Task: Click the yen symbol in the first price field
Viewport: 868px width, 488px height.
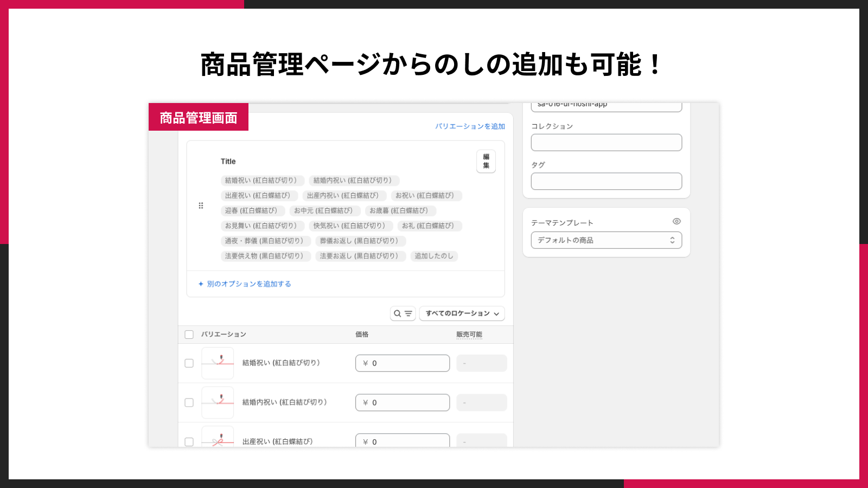Action: 365,363
